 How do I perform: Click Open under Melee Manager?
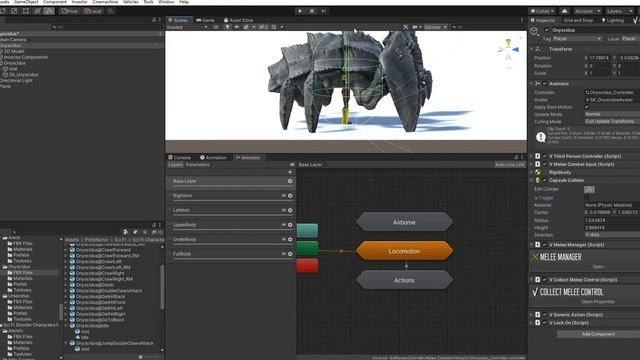[598, 267]
